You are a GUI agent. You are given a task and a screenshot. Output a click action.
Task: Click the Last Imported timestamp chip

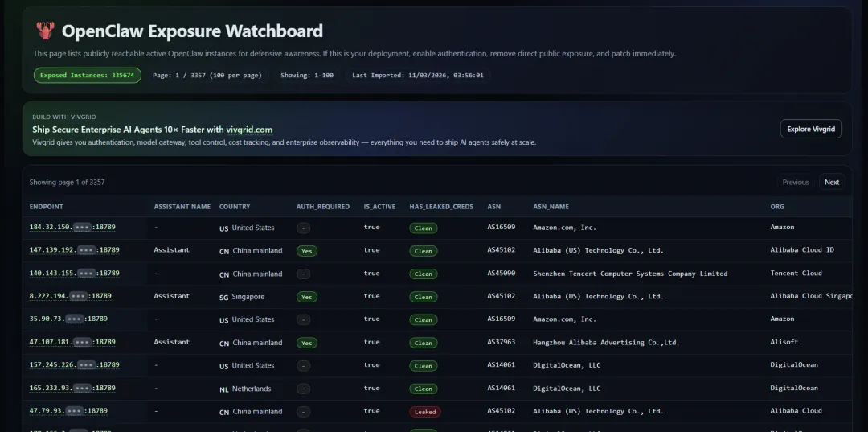417,75
